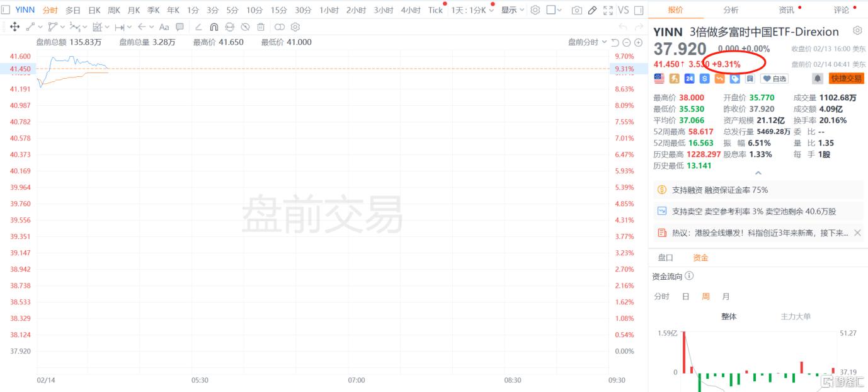Switch to 主力大单 view
Image resolution: width=868 pixels, height=392 pixels.
(x=796, y=316)
